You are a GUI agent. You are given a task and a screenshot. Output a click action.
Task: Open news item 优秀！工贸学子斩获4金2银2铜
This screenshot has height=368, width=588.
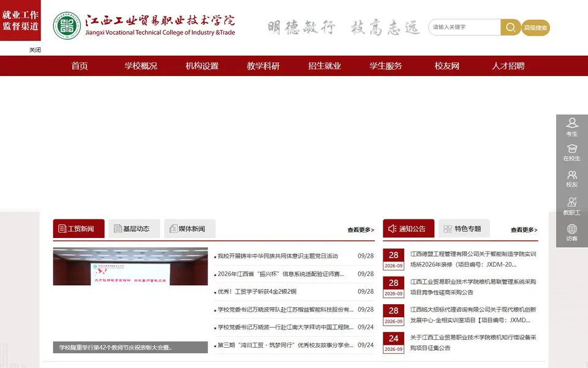tap(257, 291)
